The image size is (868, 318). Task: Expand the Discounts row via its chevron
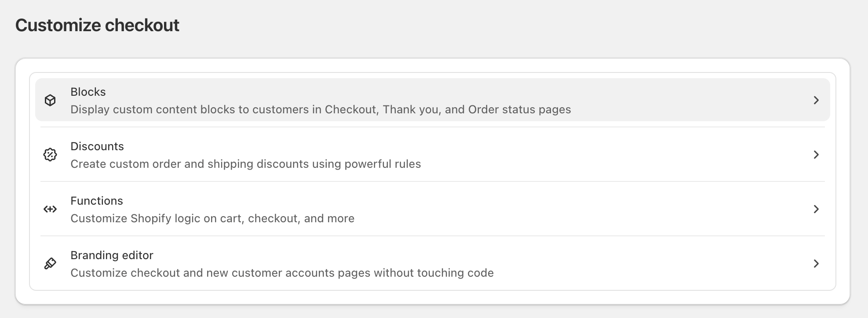click(x=817, y=155)
